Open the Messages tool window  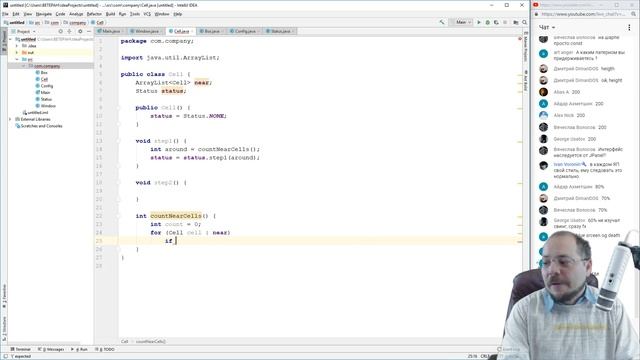click(x=51, y=349)
